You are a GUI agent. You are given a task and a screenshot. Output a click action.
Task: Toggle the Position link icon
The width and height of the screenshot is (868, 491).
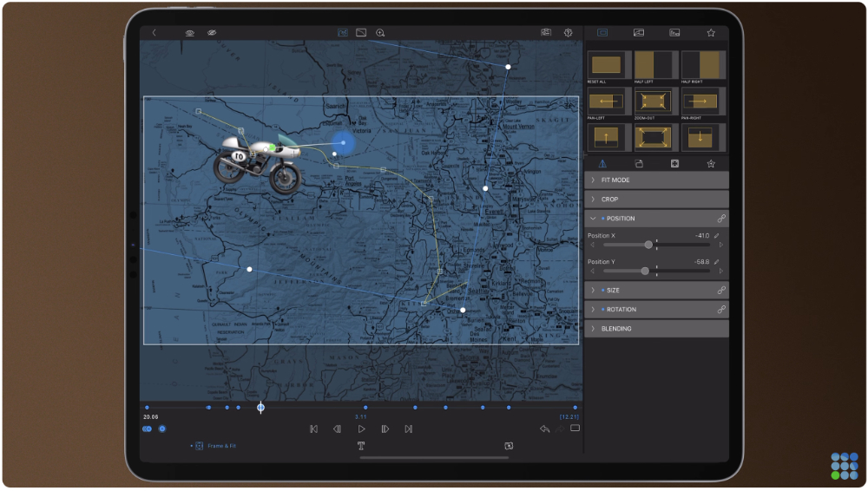pos(721,219)
